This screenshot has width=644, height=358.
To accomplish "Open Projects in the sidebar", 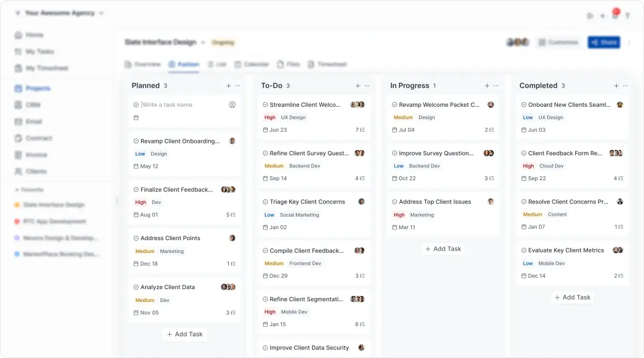I will coord(33,88).
